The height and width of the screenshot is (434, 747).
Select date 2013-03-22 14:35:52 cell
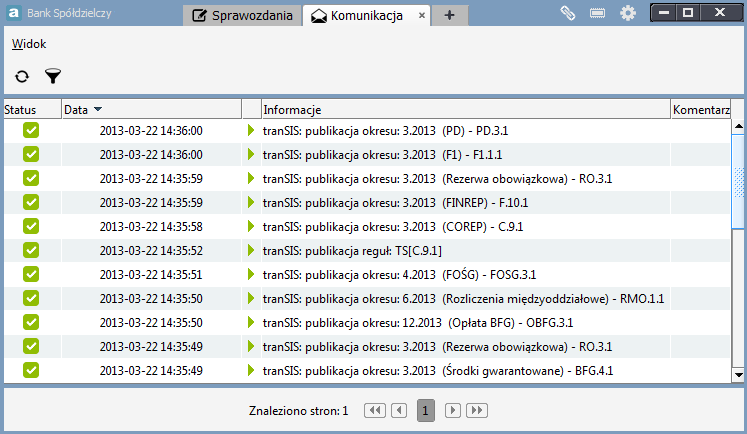[151, 251]
